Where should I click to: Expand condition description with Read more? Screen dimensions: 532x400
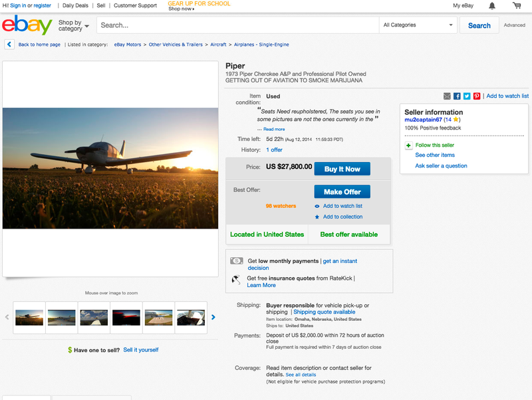[274, 129]
